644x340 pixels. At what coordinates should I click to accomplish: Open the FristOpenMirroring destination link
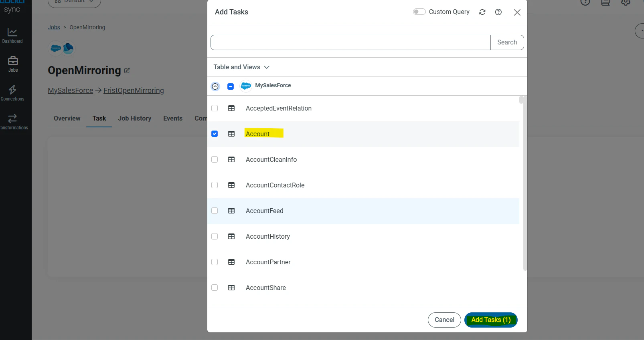134,91
